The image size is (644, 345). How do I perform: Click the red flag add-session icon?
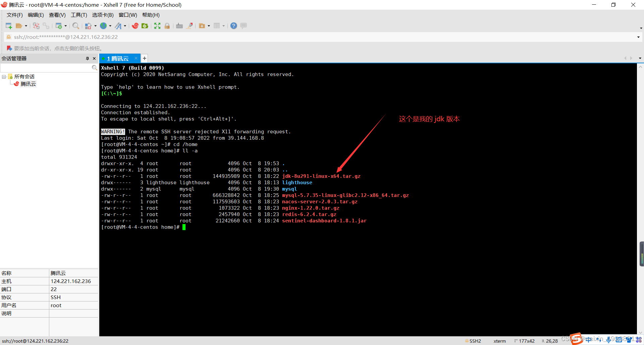9,49
